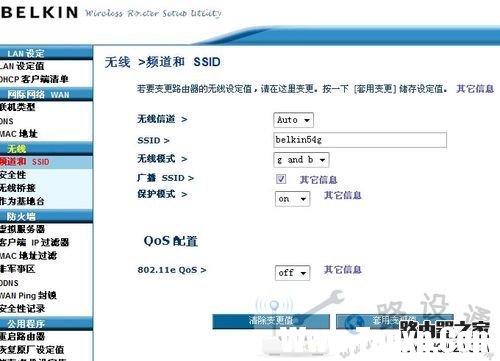Click the 防火墙 section header
This screenshot has height=361, width=500.
point(46,217)
